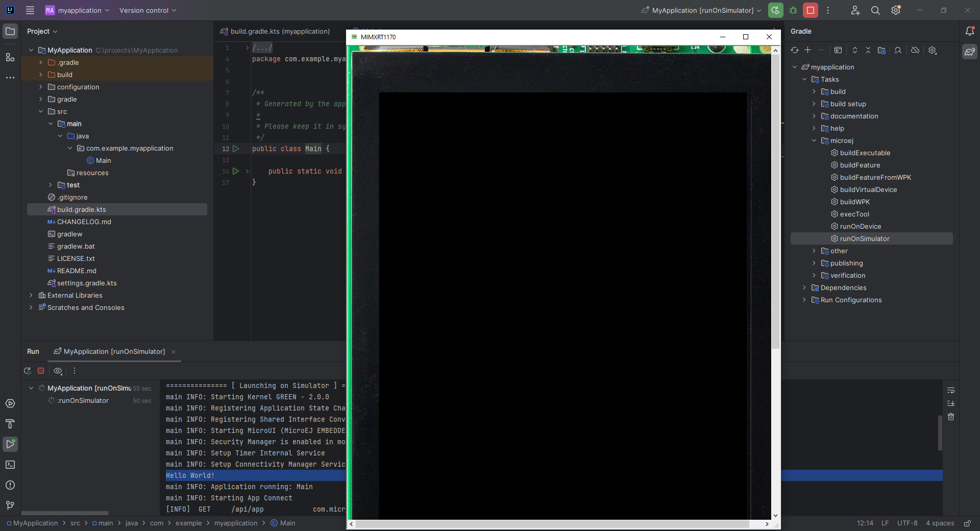Open the Version control menu

tap(148, 10)
